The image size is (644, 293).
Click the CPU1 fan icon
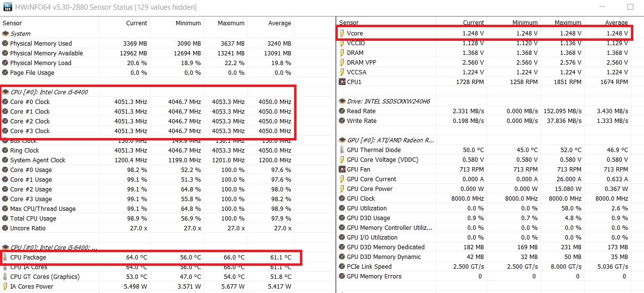point(342,82)
